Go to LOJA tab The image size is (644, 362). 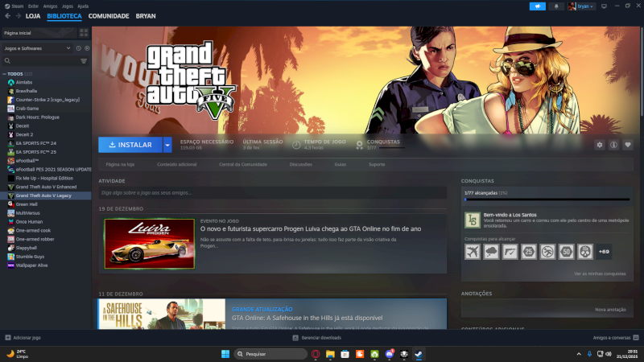point(33,16)
